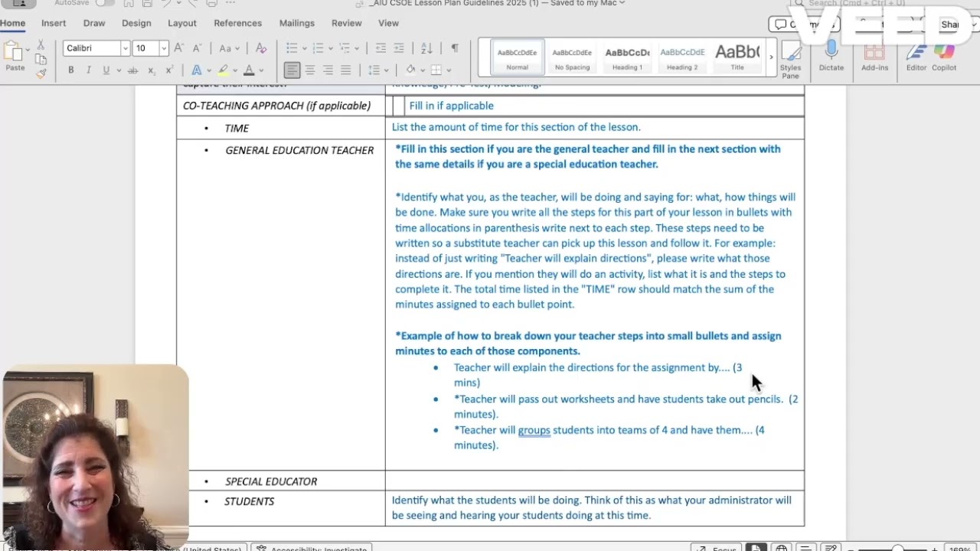Toggle underline formatting
Viewport: 980px width, 551px height.
(x=106, y=70)
